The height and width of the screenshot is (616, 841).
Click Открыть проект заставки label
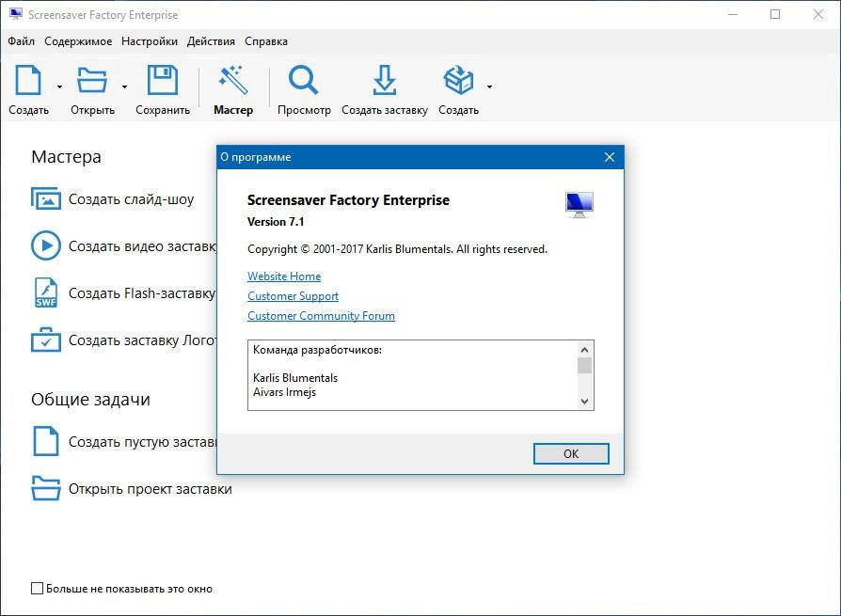[x=151, y=489]
